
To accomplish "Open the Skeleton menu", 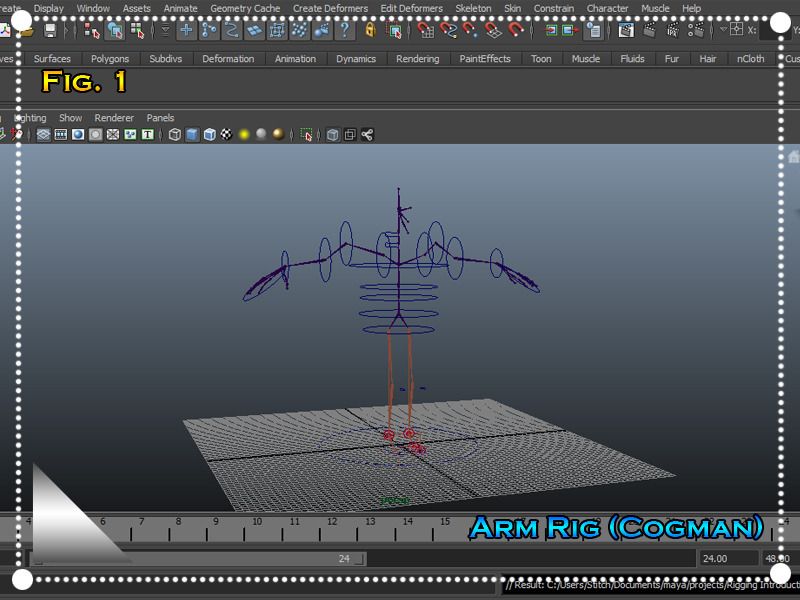I will click(473, 8).
